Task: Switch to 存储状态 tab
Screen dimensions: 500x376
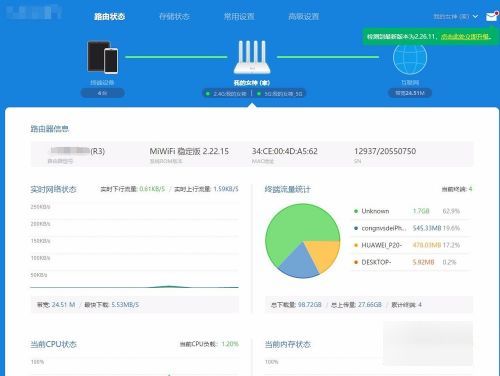Action: tap(174, 16)
